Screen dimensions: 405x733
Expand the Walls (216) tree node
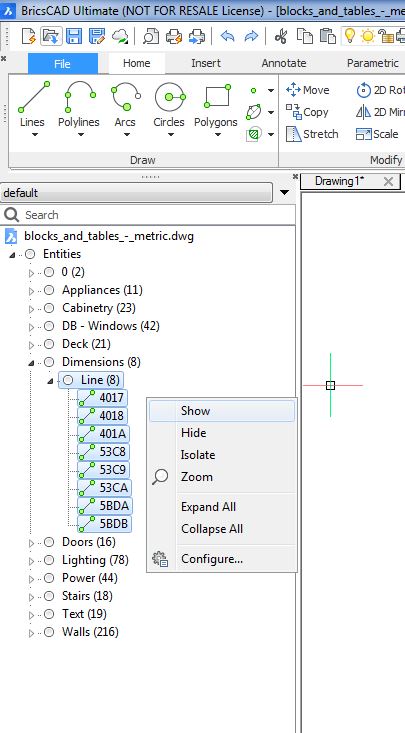(x=32, y=633)
